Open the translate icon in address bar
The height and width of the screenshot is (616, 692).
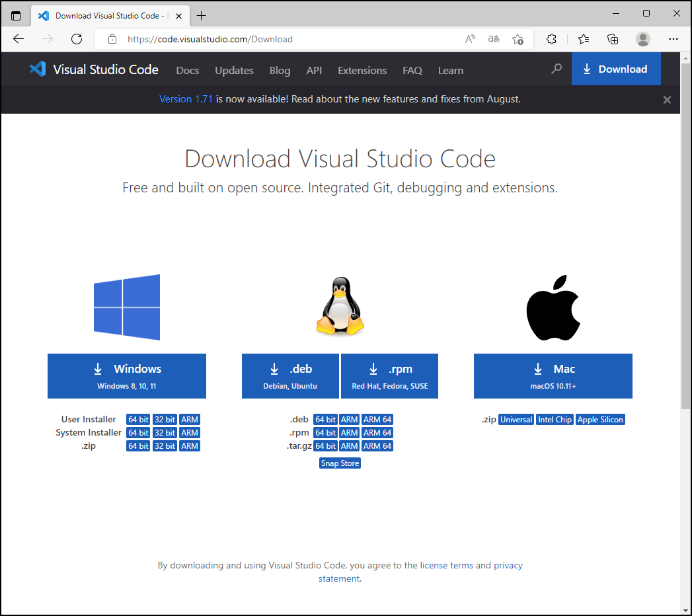(x=494, y=39)
